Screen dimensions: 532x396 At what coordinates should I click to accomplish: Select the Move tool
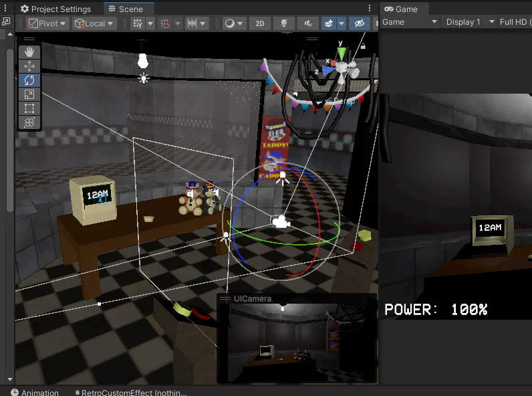(29, 66)
